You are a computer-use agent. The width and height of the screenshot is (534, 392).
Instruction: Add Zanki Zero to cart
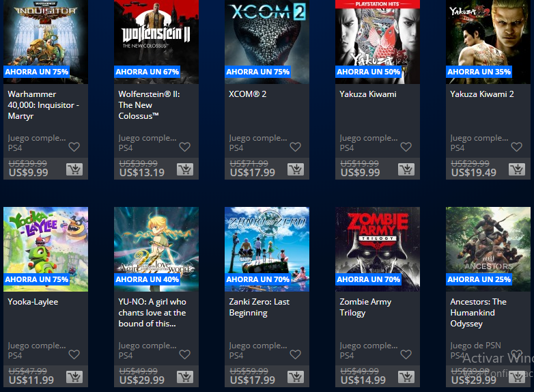296,377
